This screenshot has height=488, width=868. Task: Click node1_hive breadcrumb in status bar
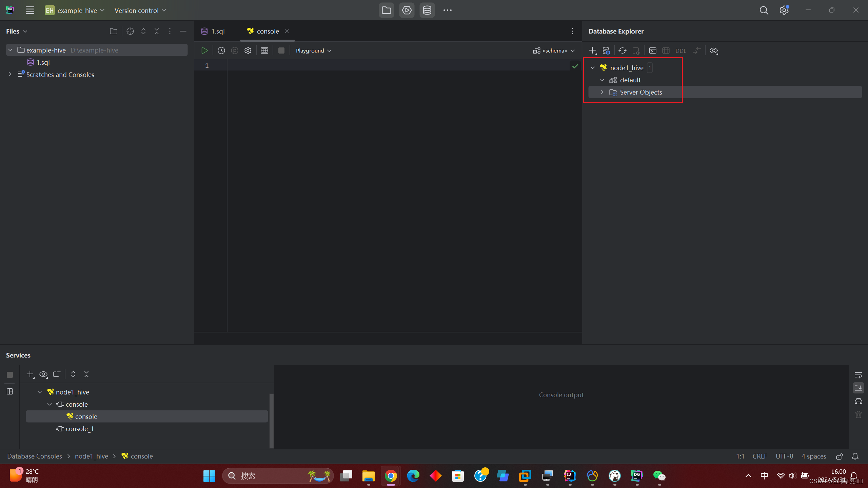pos(91,456)
